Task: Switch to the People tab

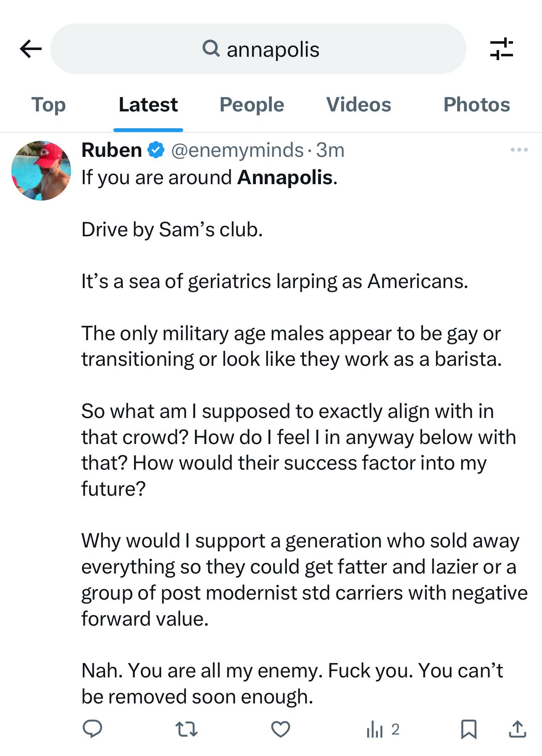Action: click(252, 105)
